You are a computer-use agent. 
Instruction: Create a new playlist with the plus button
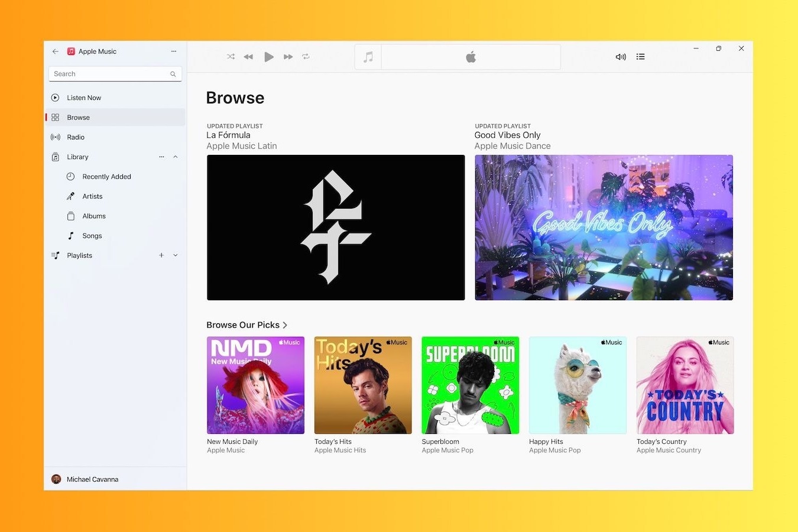[161, 255]
